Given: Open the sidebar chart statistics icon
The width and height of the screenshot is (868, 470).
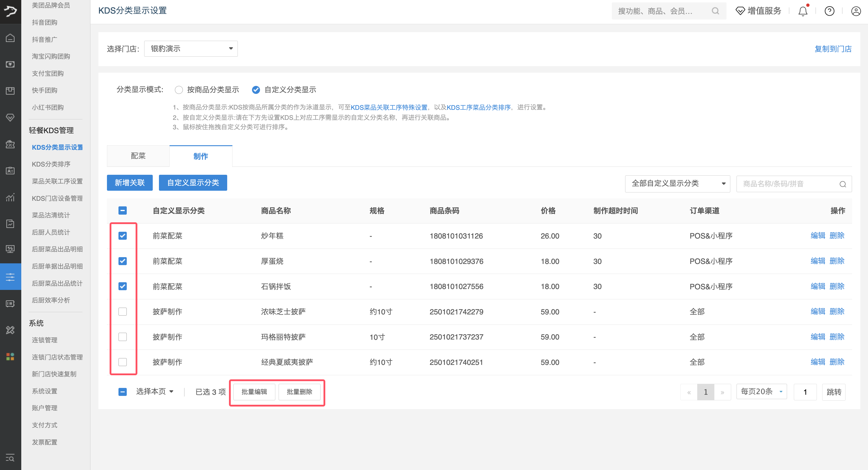Looking at the screenshot, I should coord(10,198).
